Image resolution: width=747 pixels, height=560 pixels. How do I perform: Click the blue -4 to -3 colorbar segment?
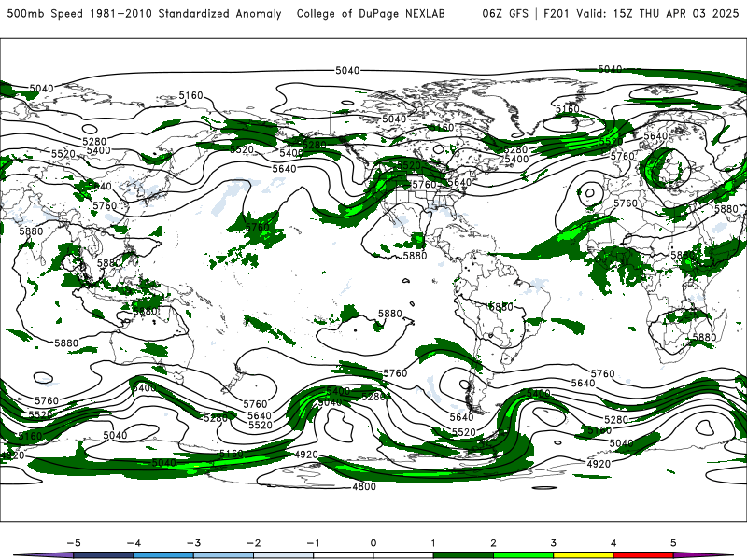[163, 555]
